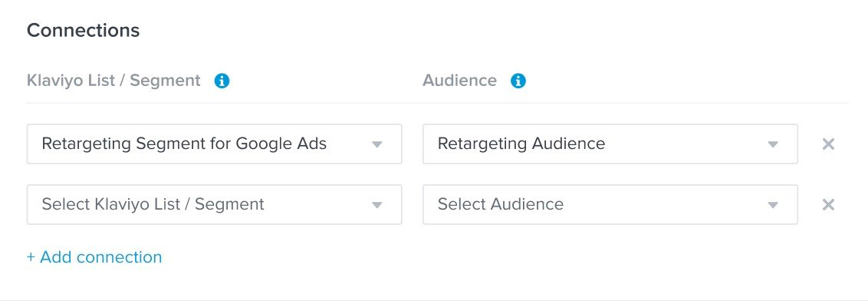The image size is (868, 301).
Task: Remove the Retargeting Audience connection row
Action: [828, 144]
